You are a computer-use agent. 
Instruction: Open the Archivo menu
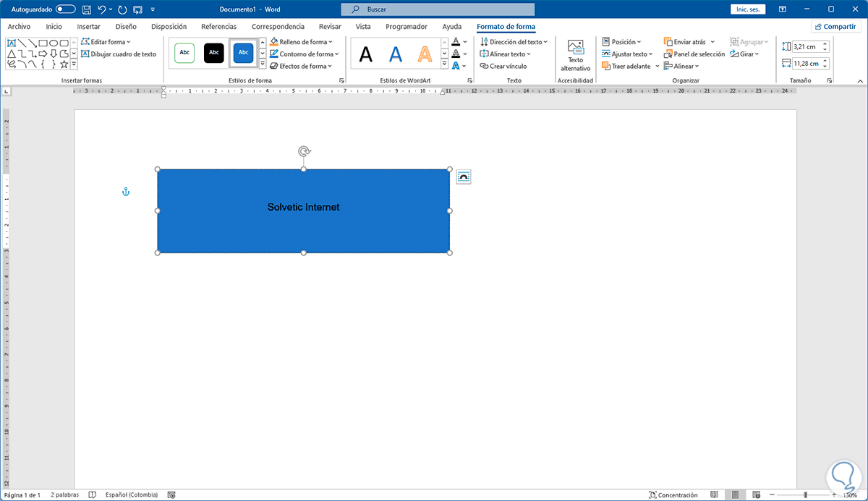pyautogui.click(x=19, y=26)
